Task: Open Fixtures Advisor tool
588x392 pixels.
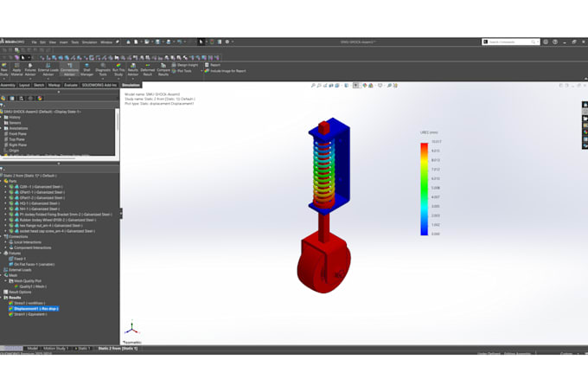Action: pos(30,70)
